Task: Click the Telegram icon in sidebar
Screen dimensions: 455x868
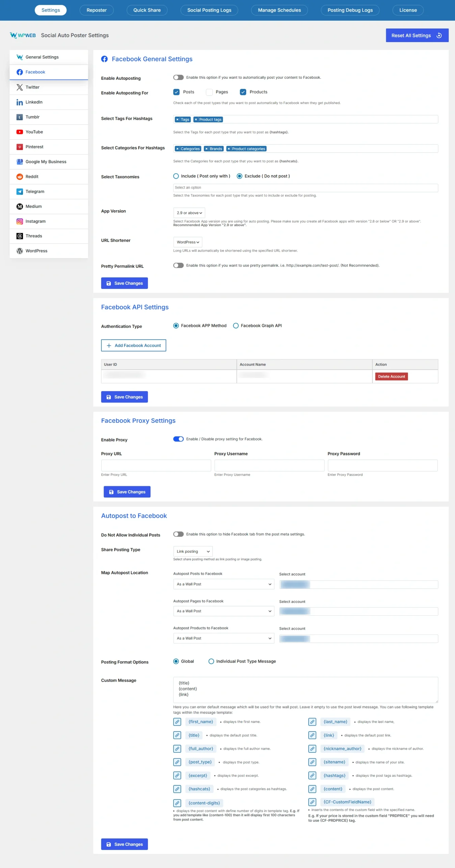Action: 20,192
